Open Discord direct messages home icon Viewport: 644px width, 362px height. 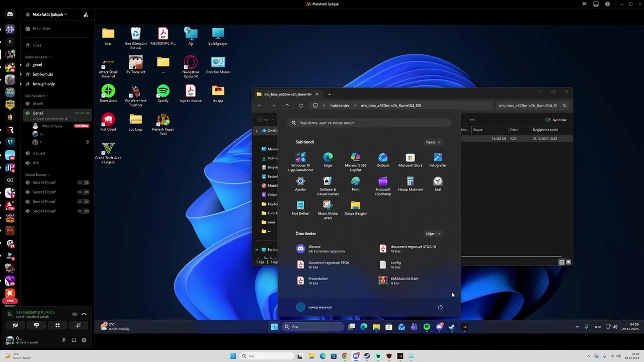coord(10,14)
